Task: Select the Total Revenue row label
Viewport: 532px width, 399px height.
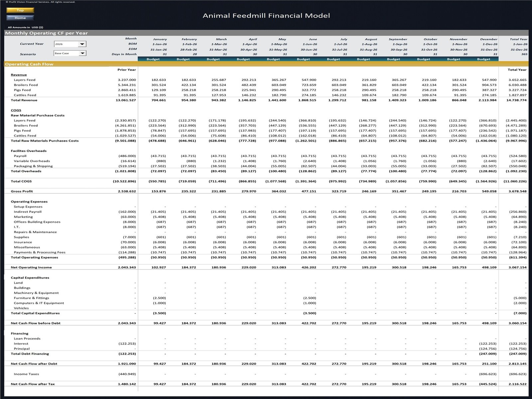Action: pyautogui.click(x=25, y=100)
